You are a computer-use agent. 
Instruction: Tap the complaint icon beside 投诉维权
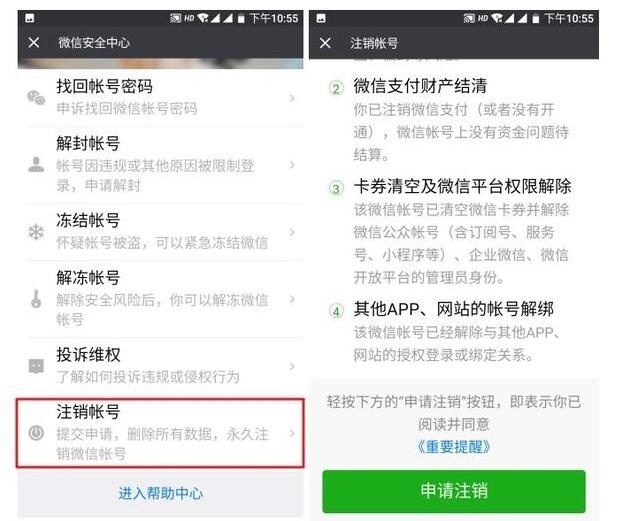36,365
